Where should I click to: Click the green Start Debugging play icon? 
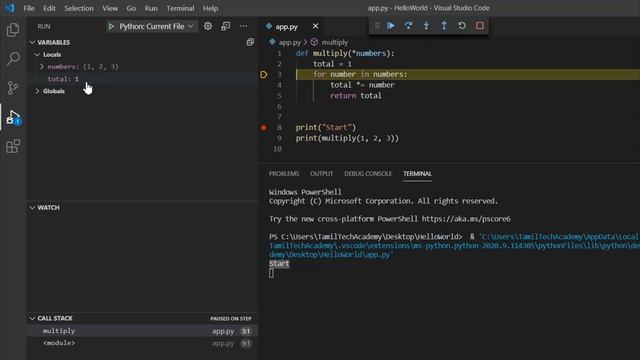pos(111,27)
